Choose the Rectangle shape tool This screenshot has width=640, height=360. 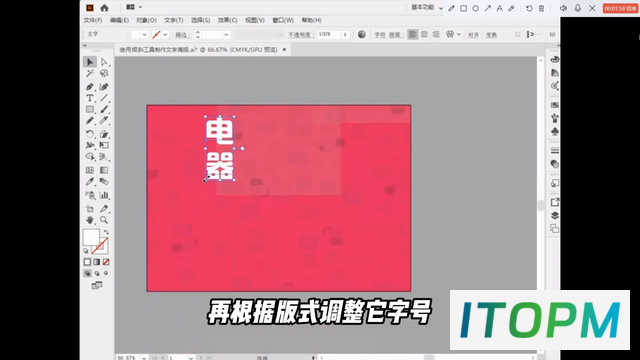click(90, 109)
